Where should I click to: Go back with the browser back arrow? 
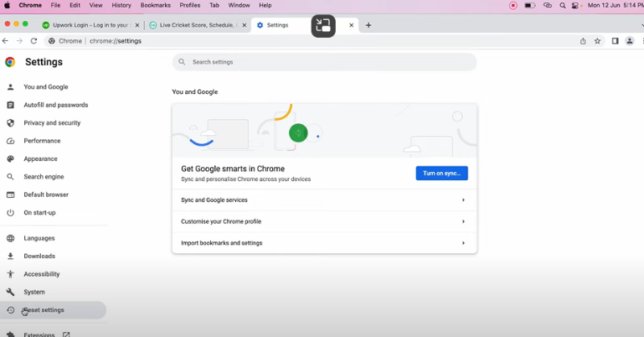(x=5, y=41)
